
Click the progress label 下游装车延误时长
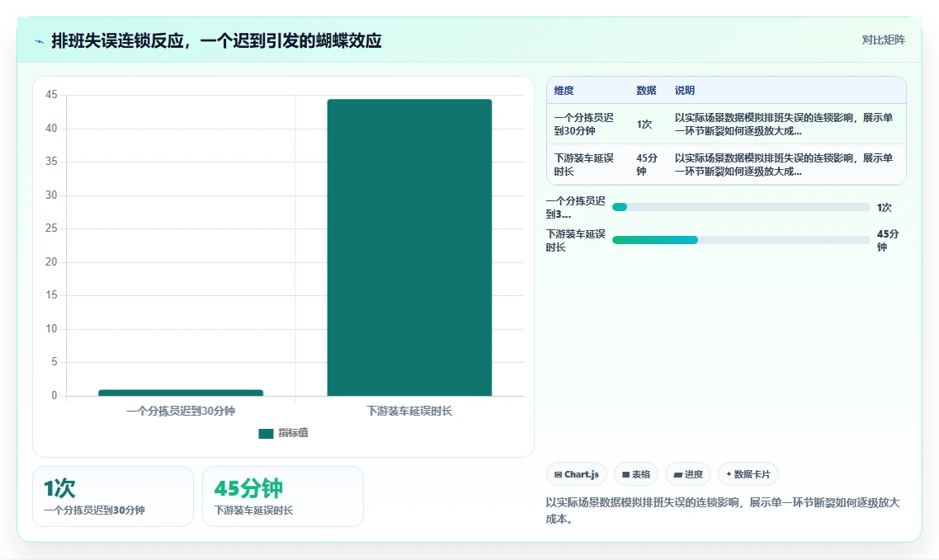tap(575, 241)
